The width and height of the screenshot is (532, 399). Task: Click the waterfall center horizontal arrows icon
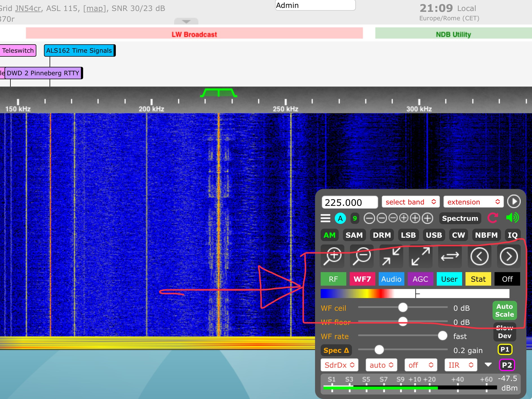pos(450,256)
